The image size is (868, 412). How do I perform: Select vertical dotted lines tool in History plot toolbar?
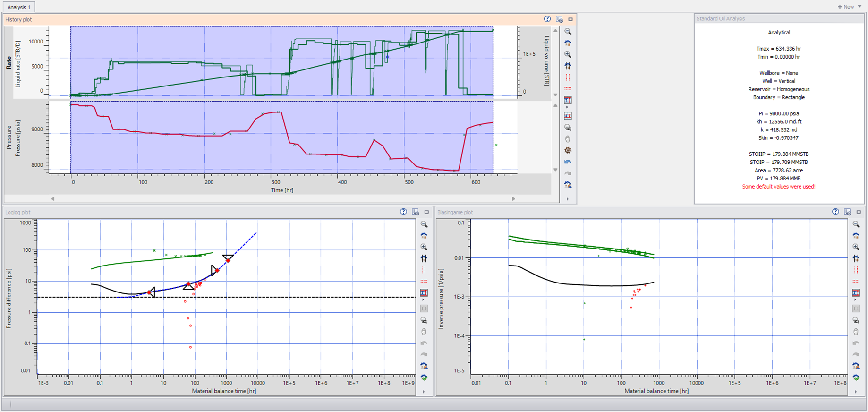click(x=568, y=77)
